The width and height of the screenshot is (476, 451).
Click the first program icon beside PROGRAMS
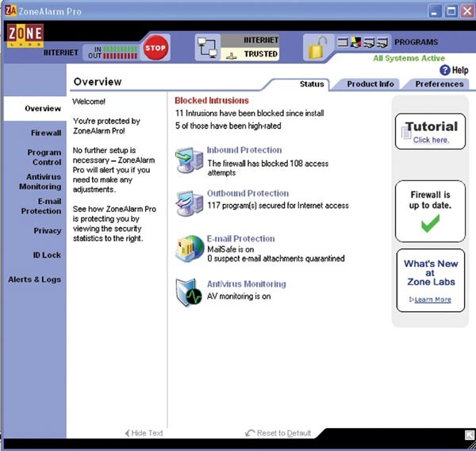[x=343, y=42]
